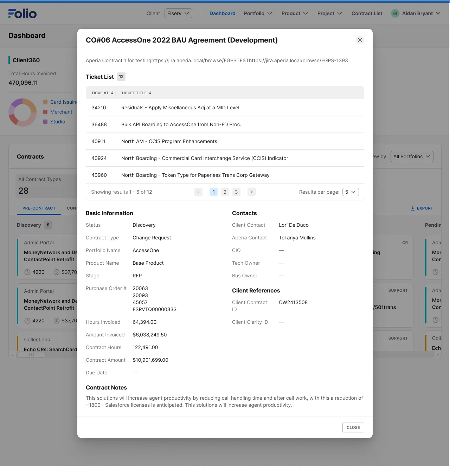The width and height of the screenshot is (450, 476).
Task: Go to ticket page 3
Action: point(236,192)
